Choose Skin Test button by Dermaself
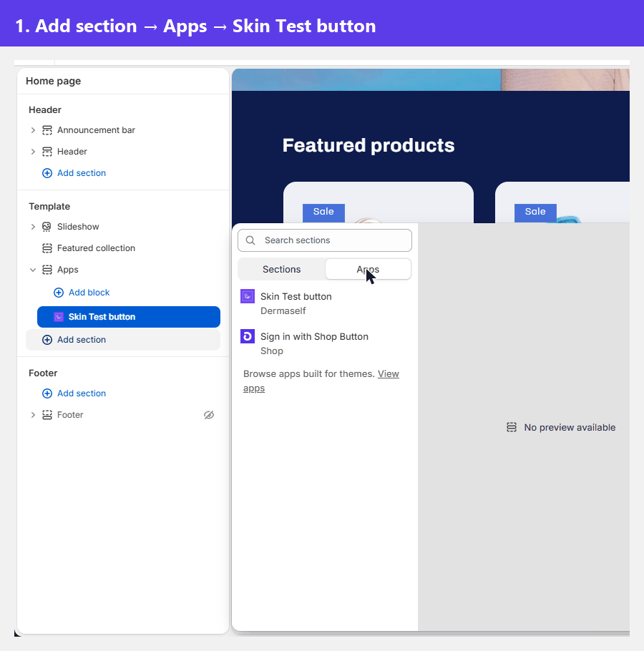 click(x=325, y=303)
